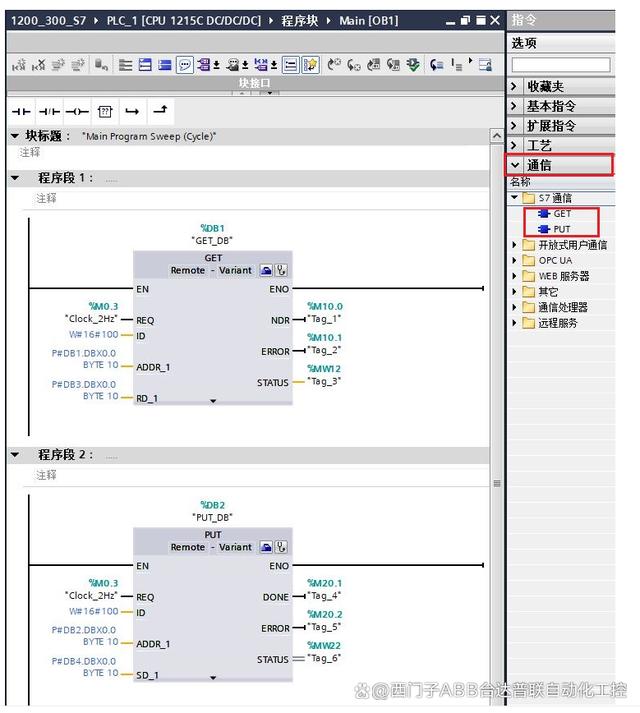
Task: Expand the 远程服务 folder
Action: pyautogui.click(x=514, y=323)
